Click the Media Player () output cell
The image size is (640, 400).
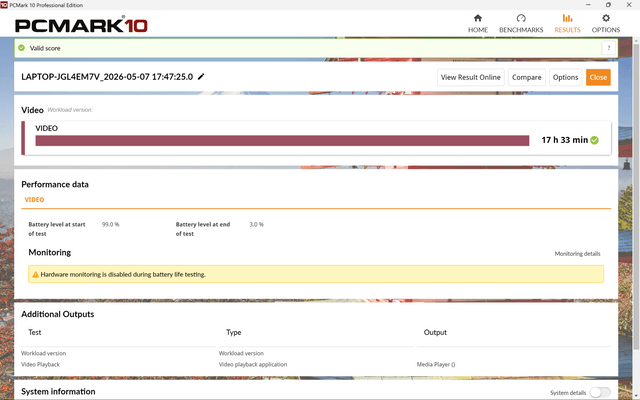[436, 364]
